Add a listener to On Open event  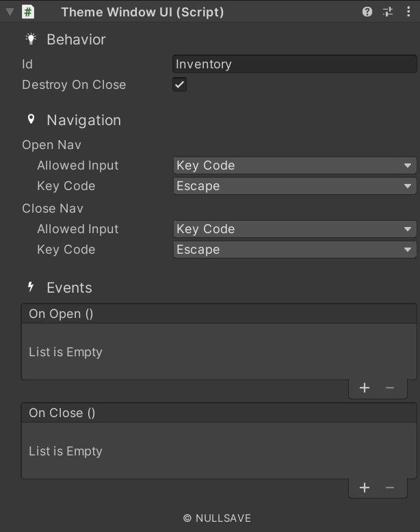pyautogui.click(x=365, y=388)
